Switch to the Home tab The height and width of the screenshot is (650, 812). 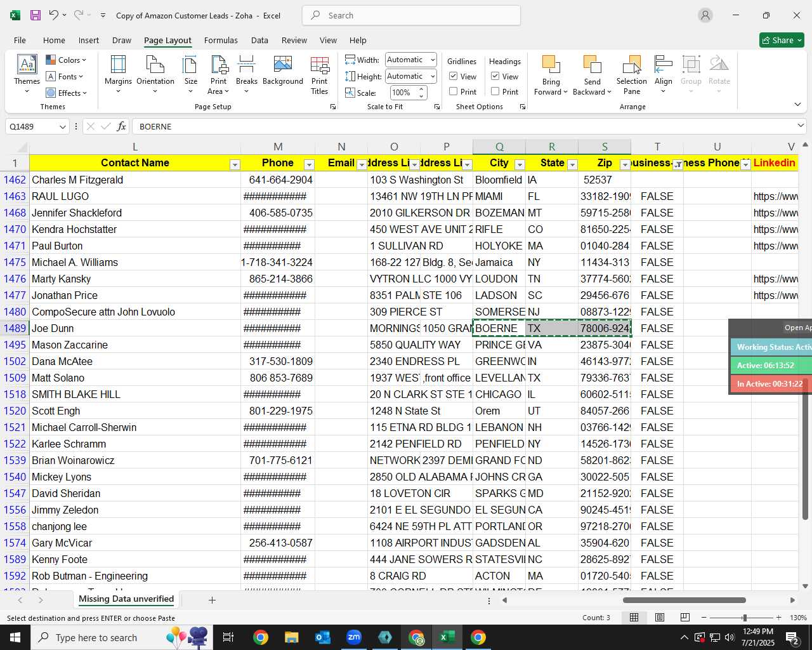click(54, 40)
